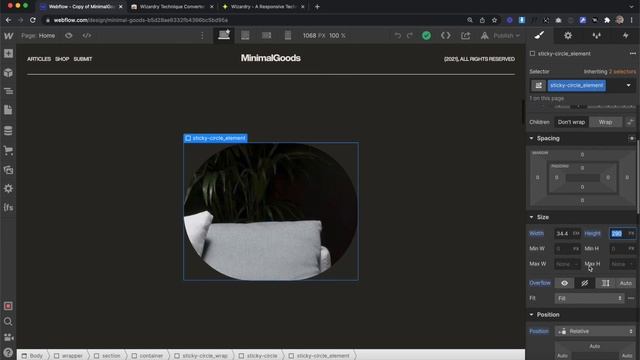Open more Fit options dots

631,298
